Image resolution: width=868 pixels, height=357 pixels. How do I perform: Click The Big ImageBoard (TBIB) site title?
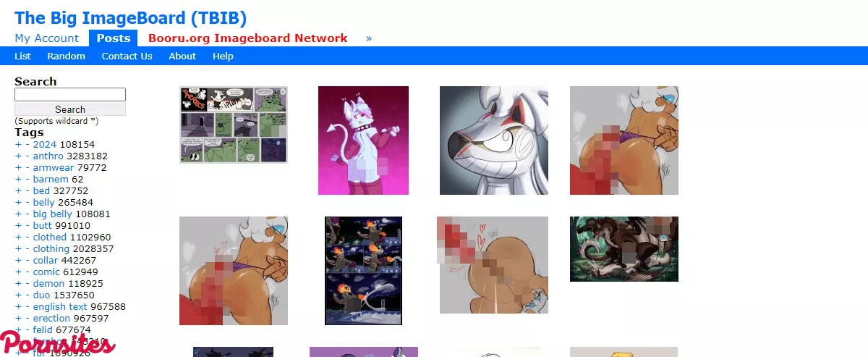tap(130, 17)
